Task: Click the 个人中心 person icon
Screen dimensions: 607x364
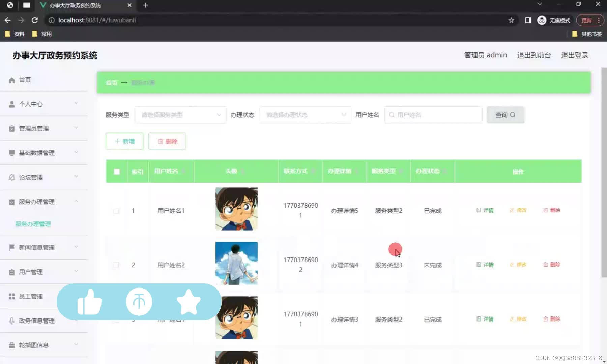Action: [12, 104]
